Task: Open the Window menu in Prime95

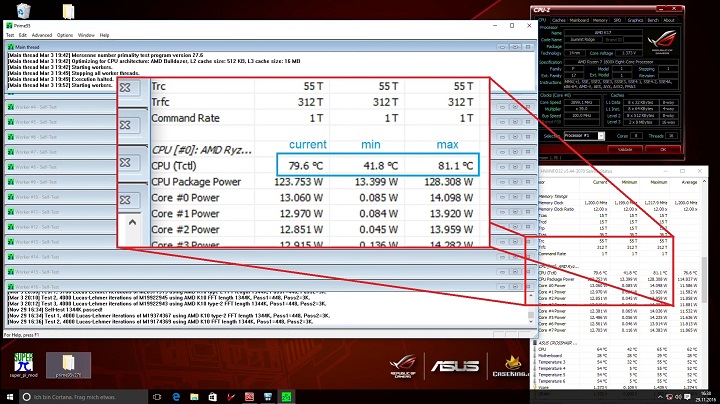Action: (86, 35)
